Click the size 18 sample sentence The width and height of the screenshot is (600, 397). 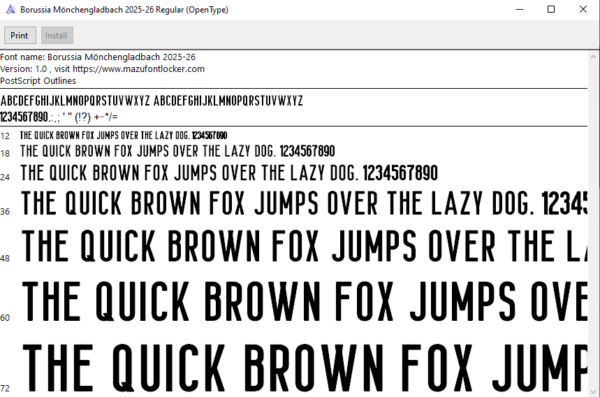(178, 151)
